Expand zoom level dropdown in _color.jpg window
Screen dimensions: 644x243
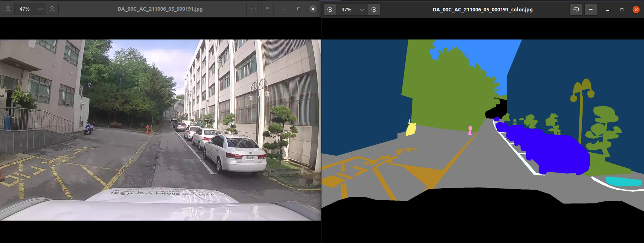pos(362,10)
